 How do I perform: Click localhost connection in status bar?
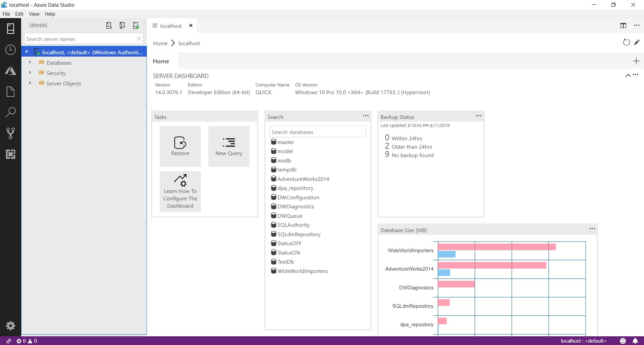tap(584, 341)
